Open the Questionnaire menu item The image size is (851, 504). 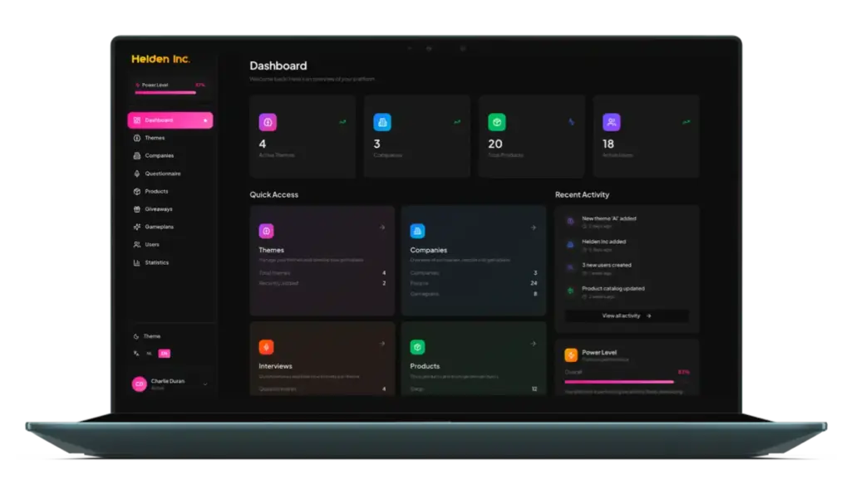point(162,174)
